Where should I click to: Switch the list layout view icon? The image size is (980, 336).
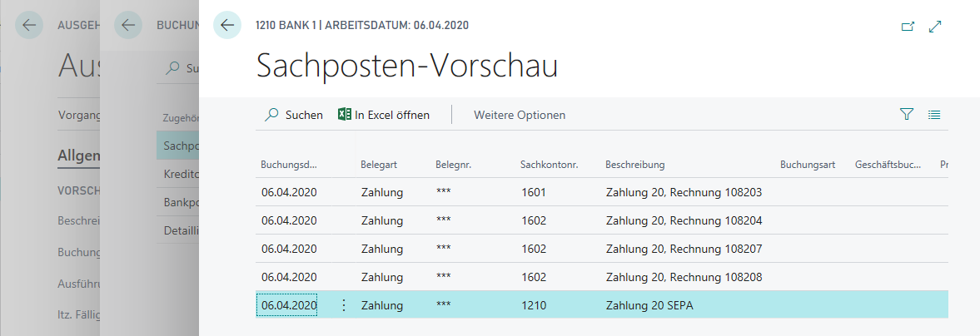pyautogui.click(x=934, y=115)
